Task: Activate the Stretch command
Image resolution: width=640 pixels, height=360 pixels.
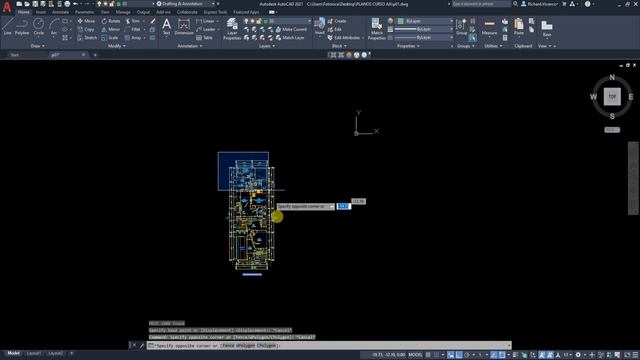Action: pos(87,38)
